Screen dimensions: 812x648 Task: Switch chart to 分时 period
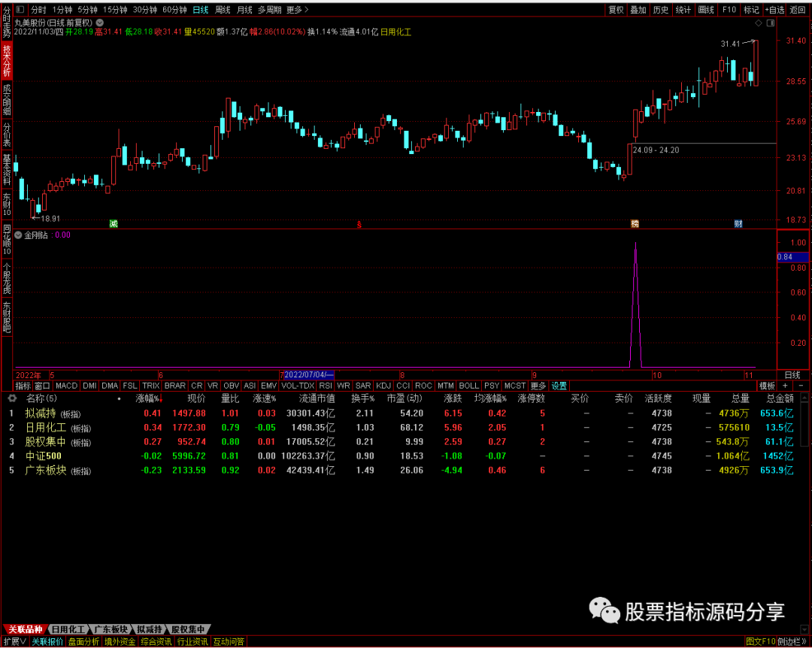pos(38,10)
